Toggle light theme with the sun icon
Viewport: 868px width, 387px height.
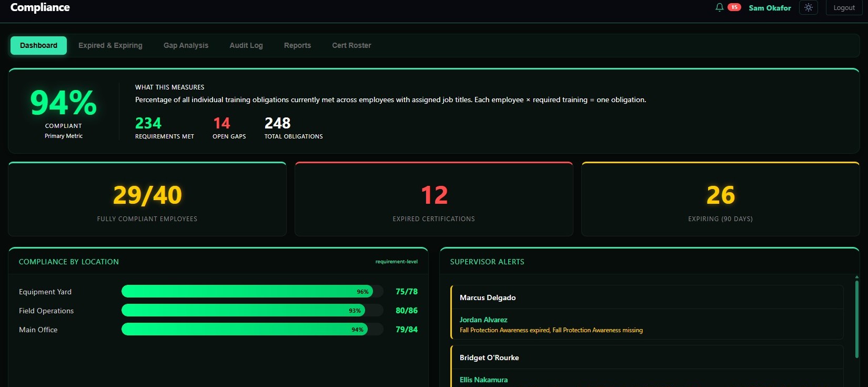(x=808, y=7)
